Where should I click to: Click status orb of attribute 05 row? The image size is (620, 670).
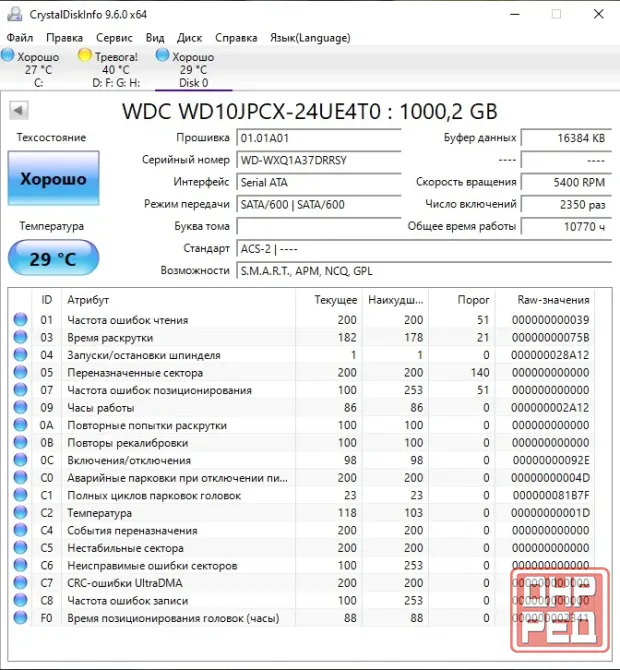tap(20, 372)
